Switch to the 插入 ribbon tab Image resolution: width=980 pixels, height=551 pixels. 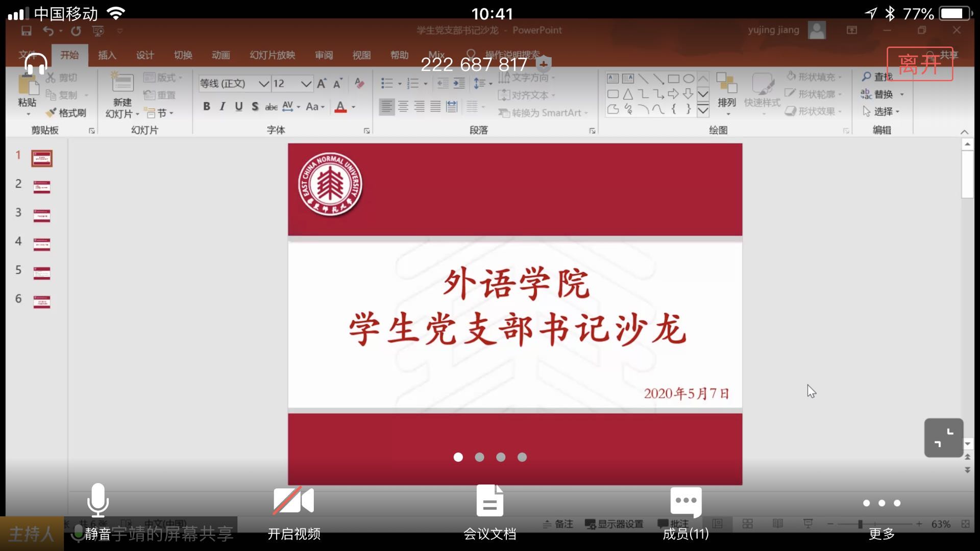[107, 55]
